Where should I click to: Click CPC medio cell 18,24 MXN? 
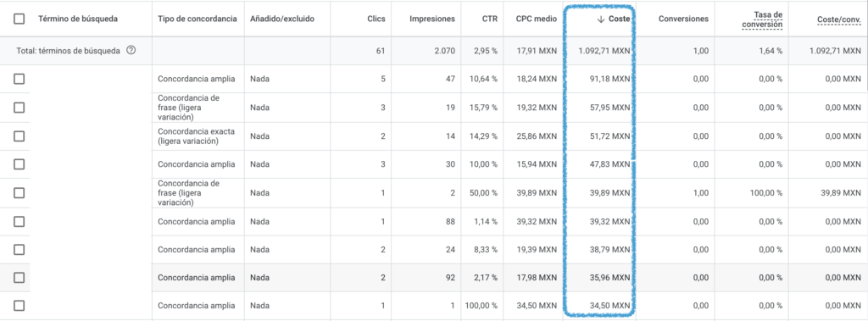click(537, 79)
